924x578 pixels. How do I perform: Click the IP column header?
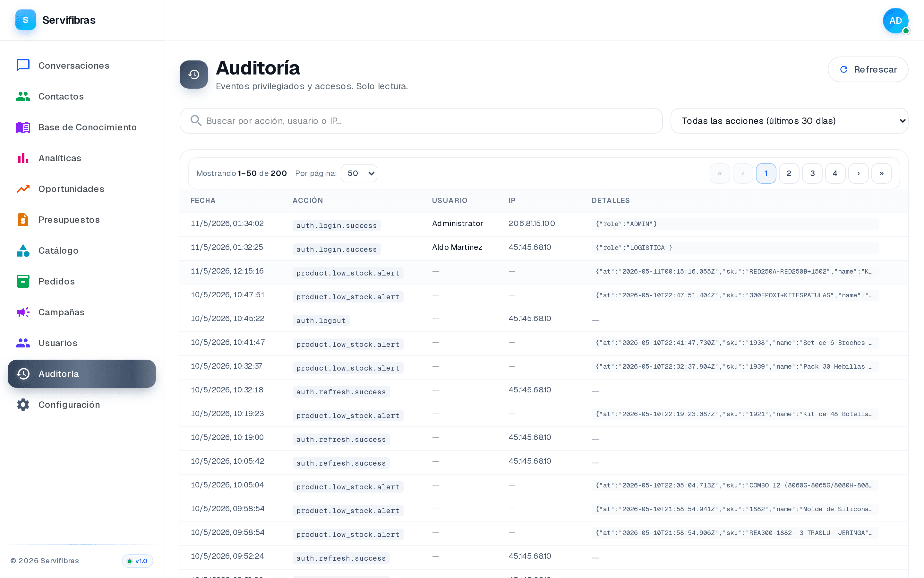[x=512, y=200]
